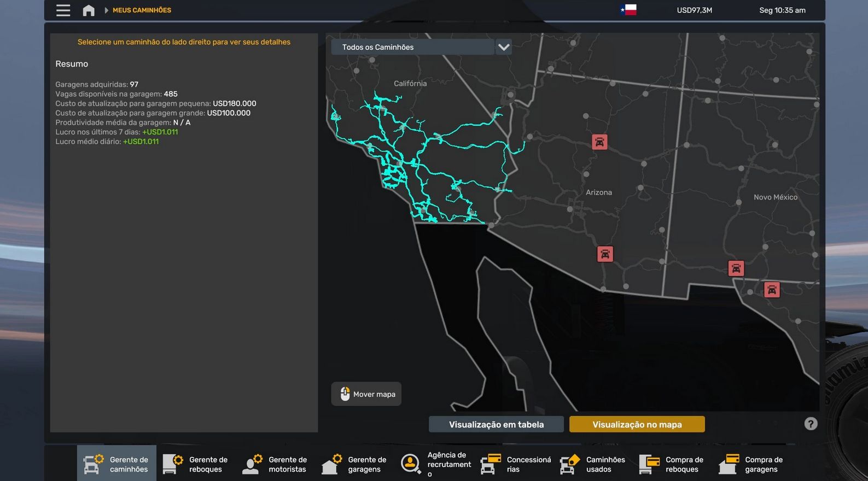
Task: Open Agência de recrutamento
Action: [x=434, y=464]
